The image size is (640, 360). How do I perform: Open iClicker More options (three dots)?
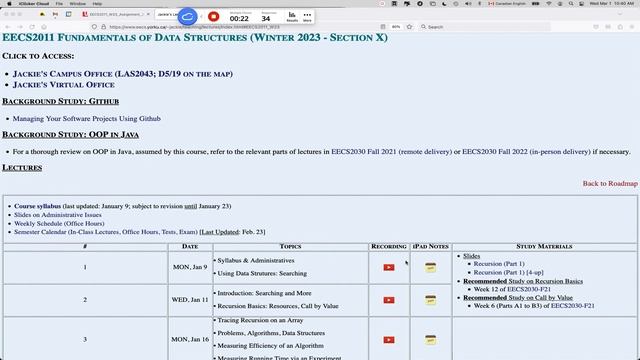[307, 16]
